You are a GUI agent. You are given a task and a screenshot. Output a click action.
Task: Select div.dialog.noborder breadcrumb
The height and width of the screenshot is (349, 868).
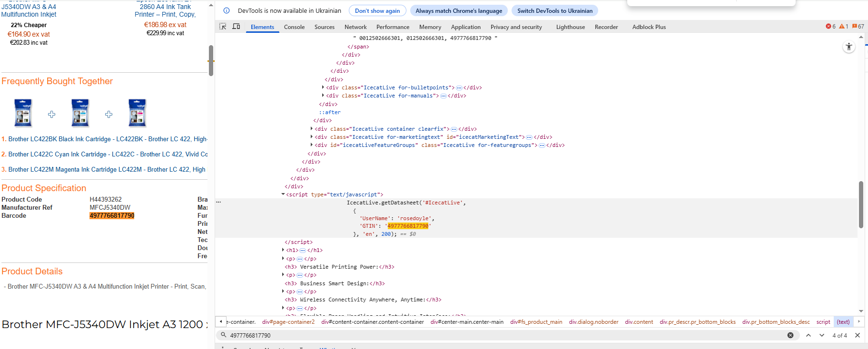tap(593, 322)
